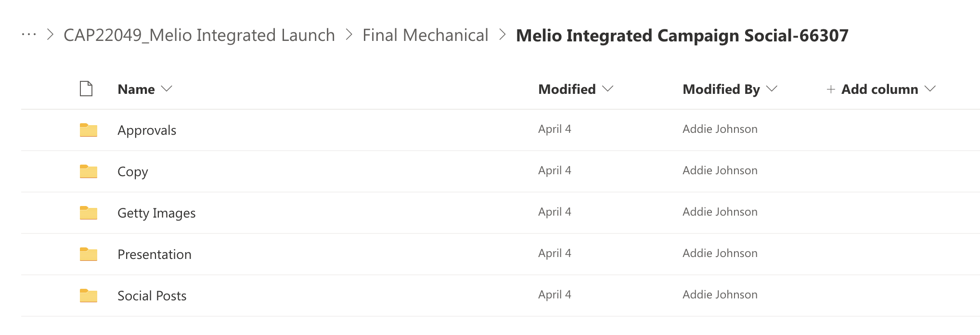Go to CAP22049_Melio Integrated Launch breadcrumb
Image resolution: width=980 pixels, height=335 pixels.
click(x=199, y=35)
